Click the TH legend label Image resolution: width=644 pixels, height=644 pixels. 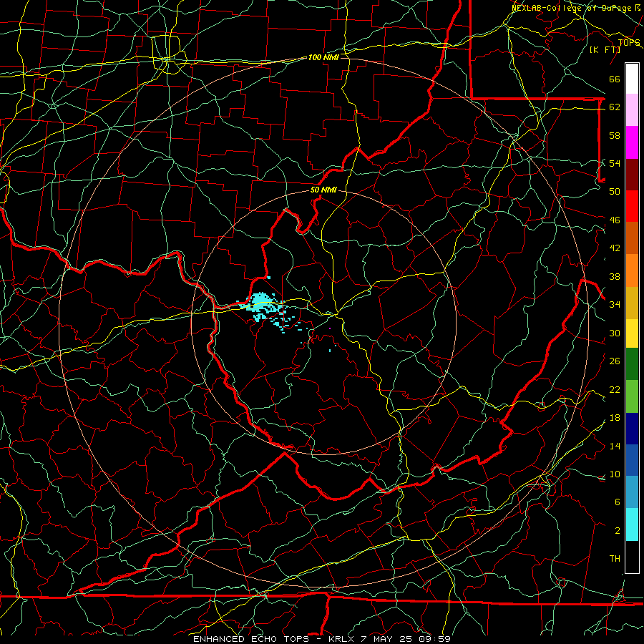(615, 558)
